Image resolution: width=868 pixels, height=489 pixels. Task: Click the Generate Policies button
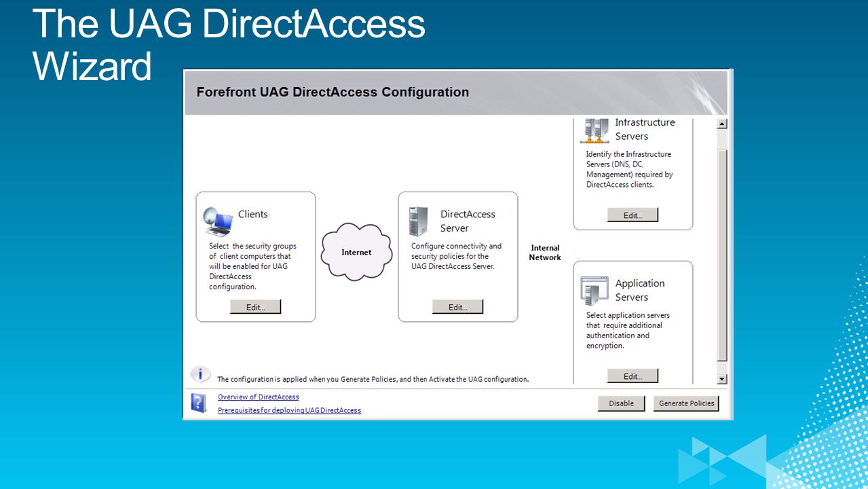[686, 403]
